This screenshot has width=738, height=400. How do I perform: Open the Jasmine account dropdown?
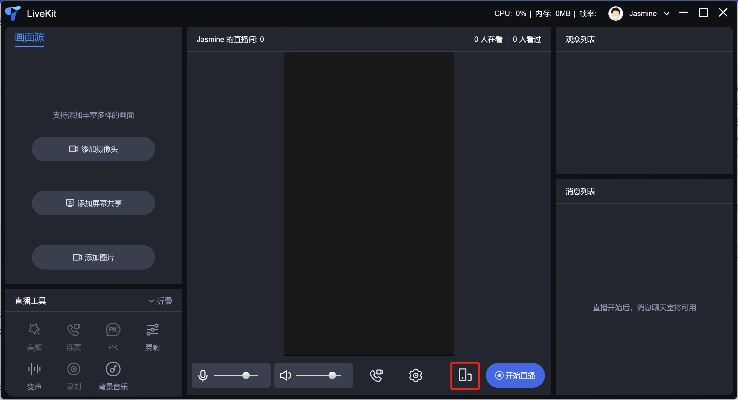tap(666, 13)
